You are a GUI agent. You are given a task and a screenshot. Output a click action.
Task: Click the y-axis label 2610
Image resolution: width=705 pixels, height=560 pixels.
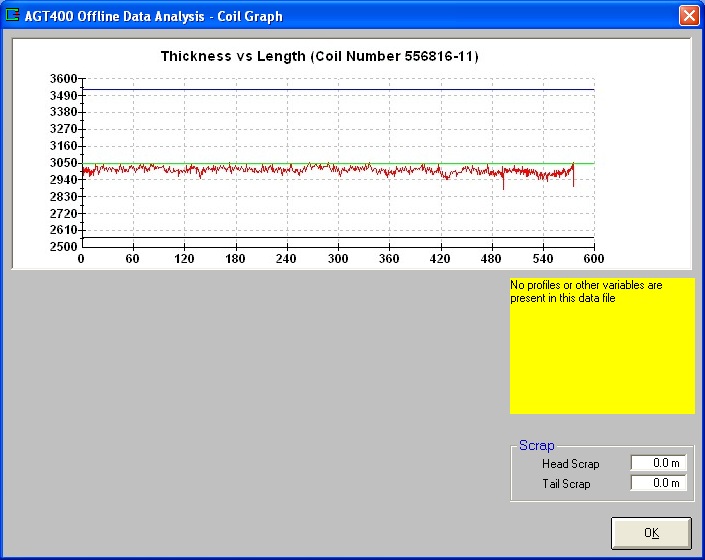pyautogui.click(x=63, y=230)
